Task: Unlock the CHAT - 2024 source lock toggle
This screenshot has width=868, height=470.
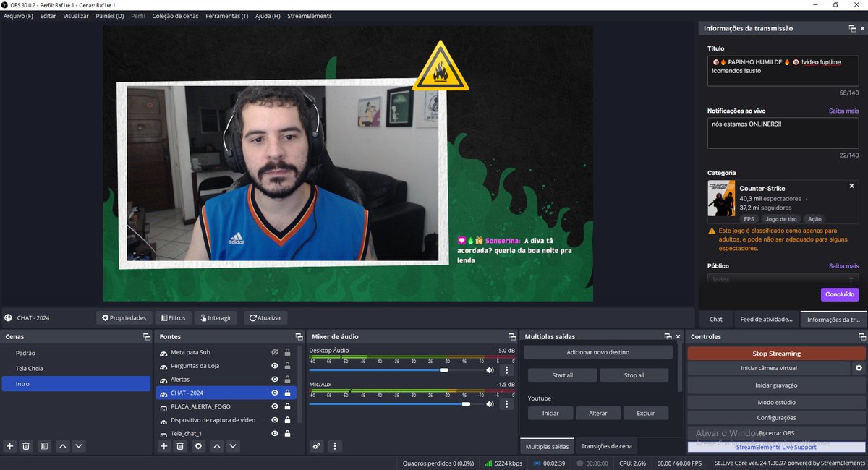Action: coord(287,393)
